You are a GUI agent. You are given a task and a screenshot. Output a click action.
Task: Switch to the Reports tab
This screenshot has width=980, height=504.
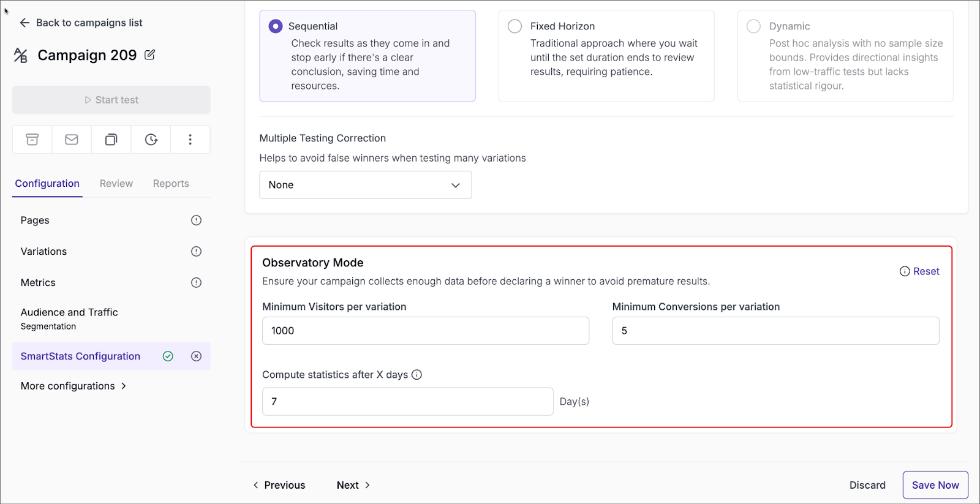tap(171, 184)
